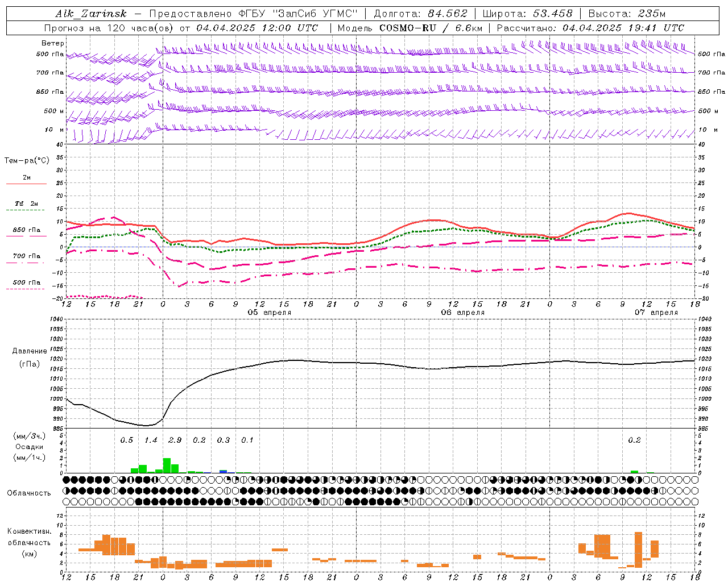Click the 1.4 precipitation total
The image size is (728, 582).
pyautogui.click(x=151, y=440)
